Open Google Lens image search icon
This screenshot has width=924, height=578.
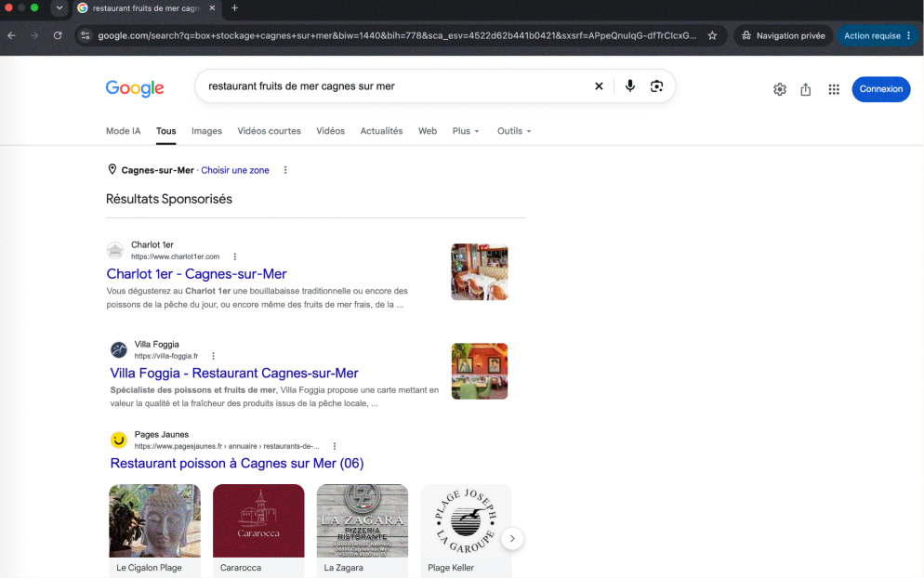pyautogui.click(x=656, y=86)
